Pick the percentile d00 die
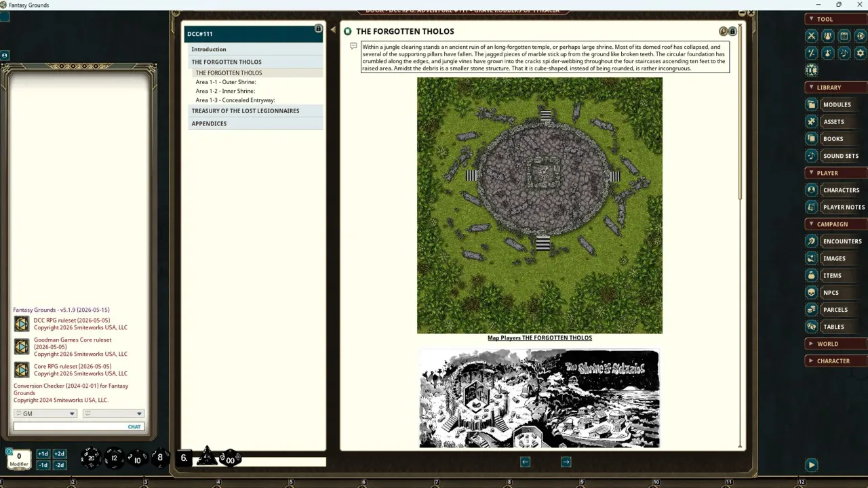Viewport: 868px width, 488px height. [230, 459]
